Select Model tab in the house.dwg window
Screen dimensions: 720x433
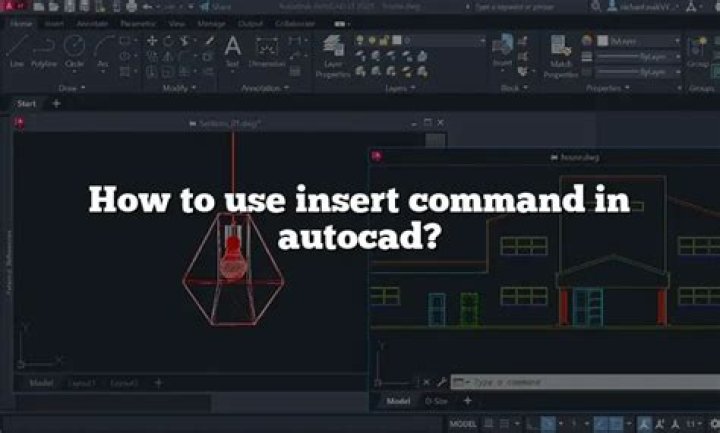coord(398,401)
